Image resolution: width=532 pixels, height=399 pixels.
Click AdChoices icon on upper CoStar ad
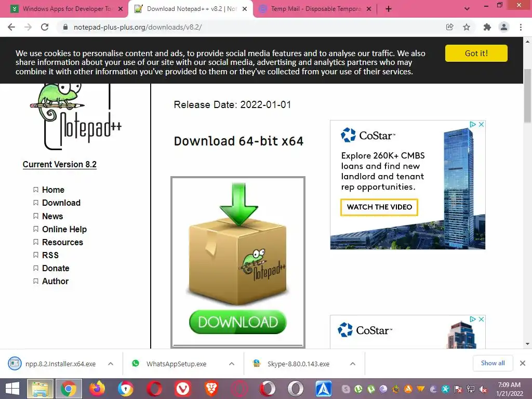472,125
